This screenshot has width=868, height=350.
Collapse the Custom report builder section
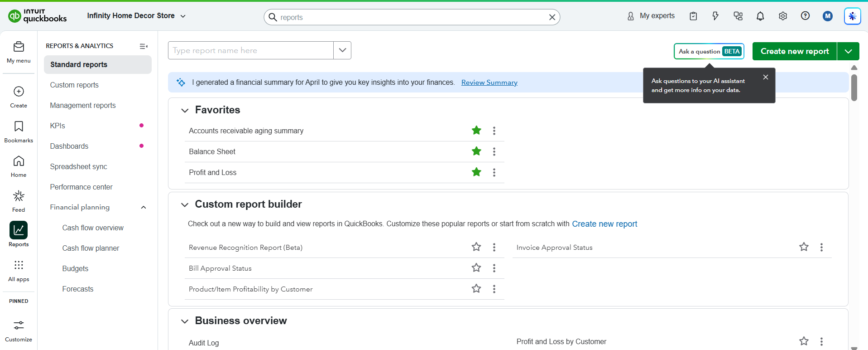pyautogui.click(x=185, y=204)
